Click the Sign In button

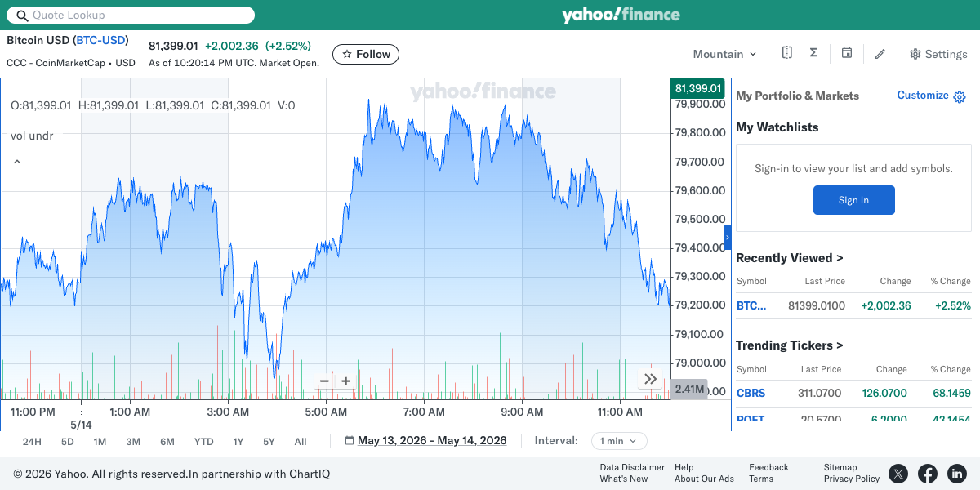point(853,200)
